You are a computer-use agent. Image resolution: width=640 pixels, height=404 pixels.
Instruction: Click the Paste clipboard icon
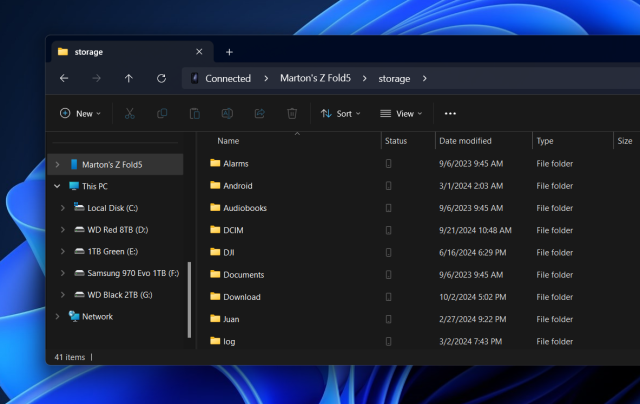(195, 114)
